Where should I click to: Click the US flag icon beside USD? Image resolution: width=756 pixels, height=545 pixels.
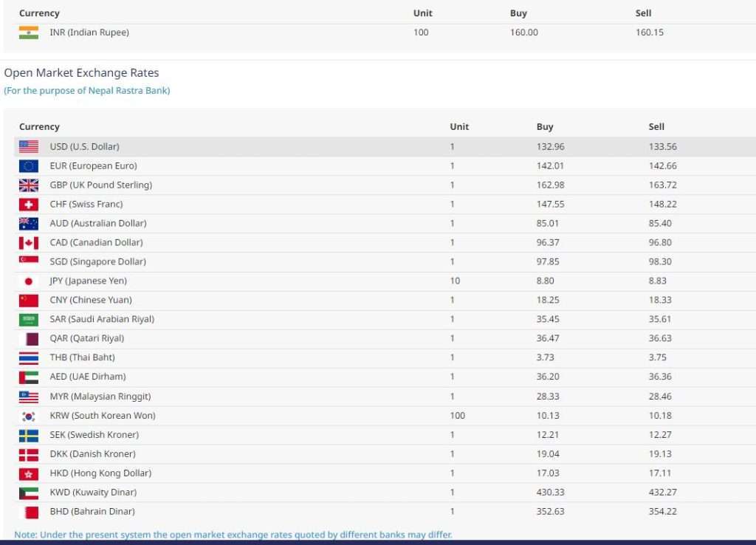(x=29, y=147)
